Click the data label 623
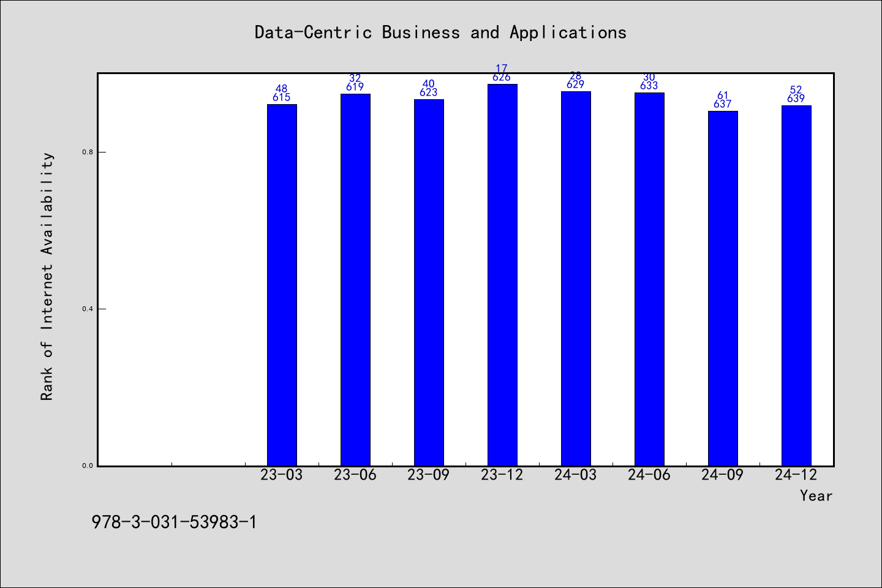 click(x=429, y=92)
